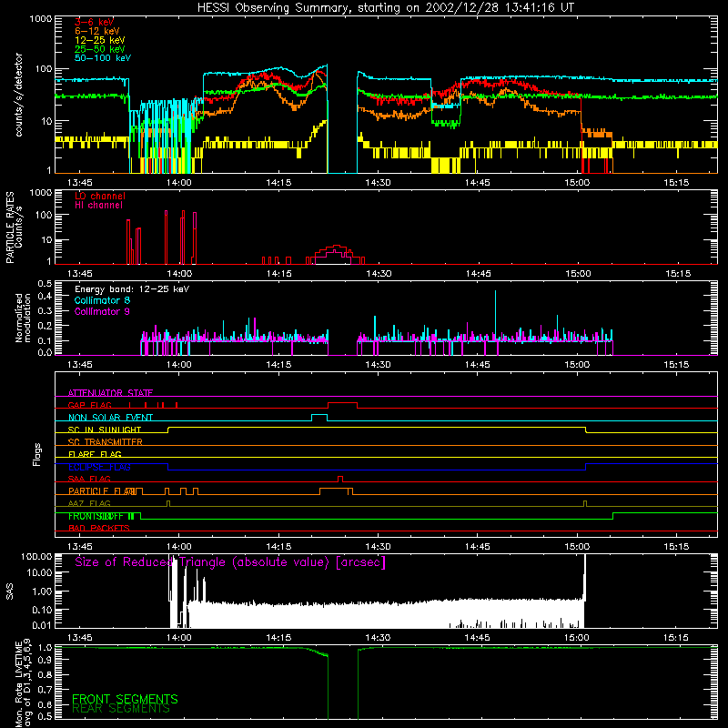Viewport: 728px width, 728px height.
Task: Click the 14:15 tick under the counts plot
Action: coord(278,183)
